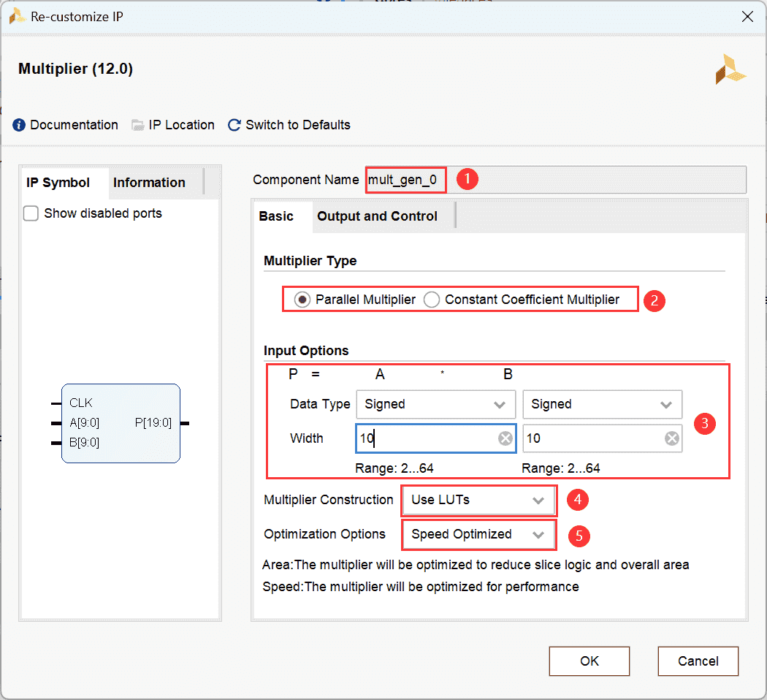Enable Show disabled ports checkbox
Screen dimensions: 767x700
[x=31, y=213]
